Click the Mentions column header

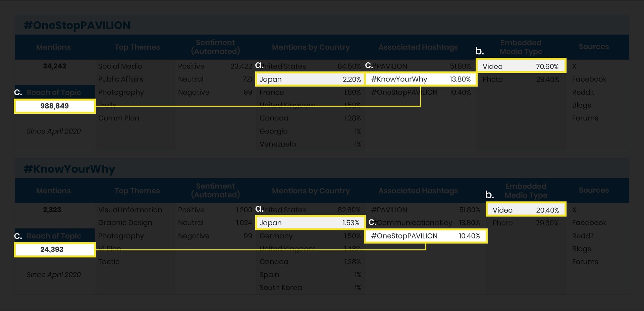pos(53,47)
